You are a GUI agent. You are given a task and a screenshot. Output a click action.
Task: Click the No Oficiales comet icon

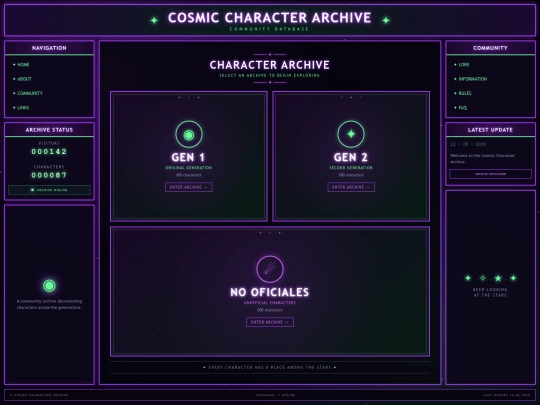click(270, 269)
